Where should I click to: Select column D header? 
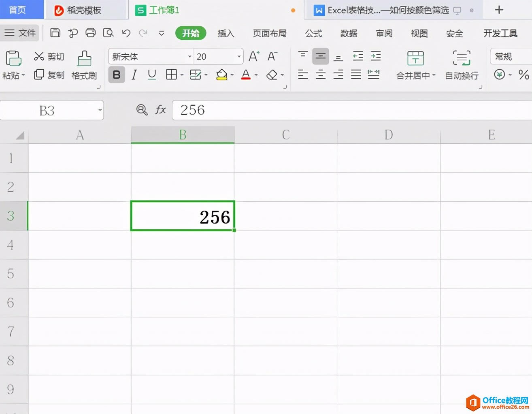click(389, 135)
